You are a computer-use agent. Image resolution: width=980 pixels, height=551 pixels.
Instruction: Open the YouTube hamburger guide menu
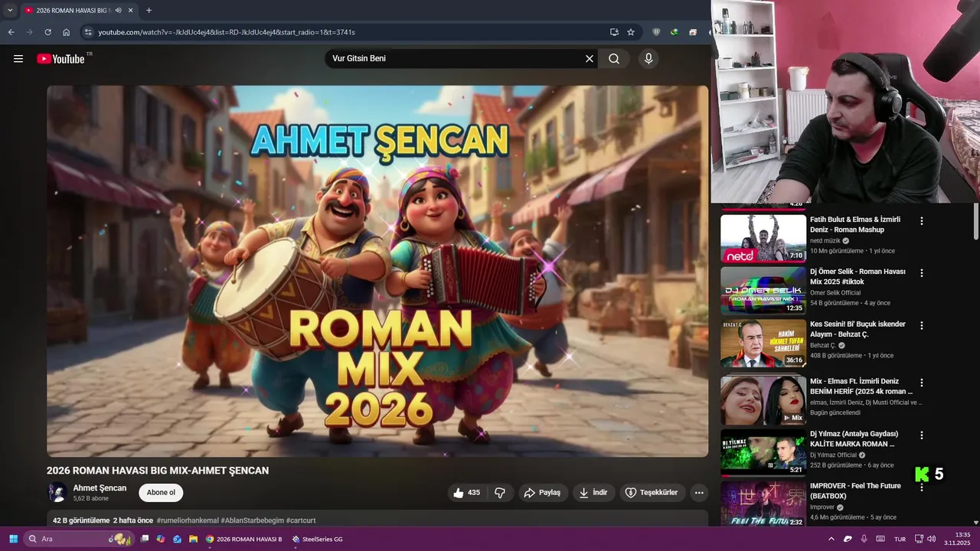coord(18,59)
